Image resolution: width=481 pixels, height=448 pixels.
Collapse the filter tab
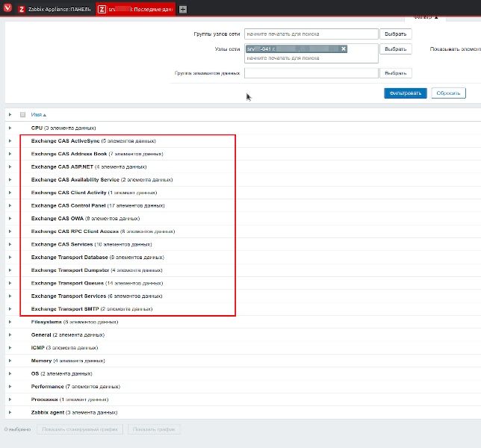425,18
